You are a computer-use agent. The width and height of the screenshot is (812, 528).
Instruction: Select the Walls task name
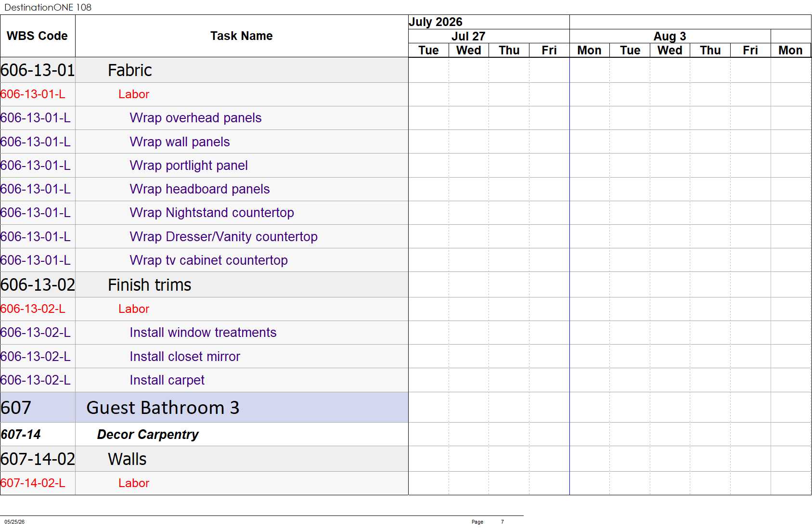(127, 459)
